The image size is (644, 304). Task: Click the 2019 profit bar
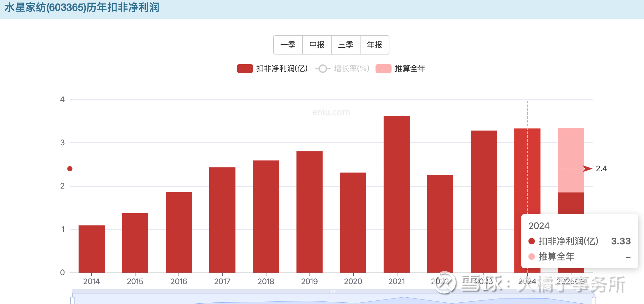(x=309, y=212)
